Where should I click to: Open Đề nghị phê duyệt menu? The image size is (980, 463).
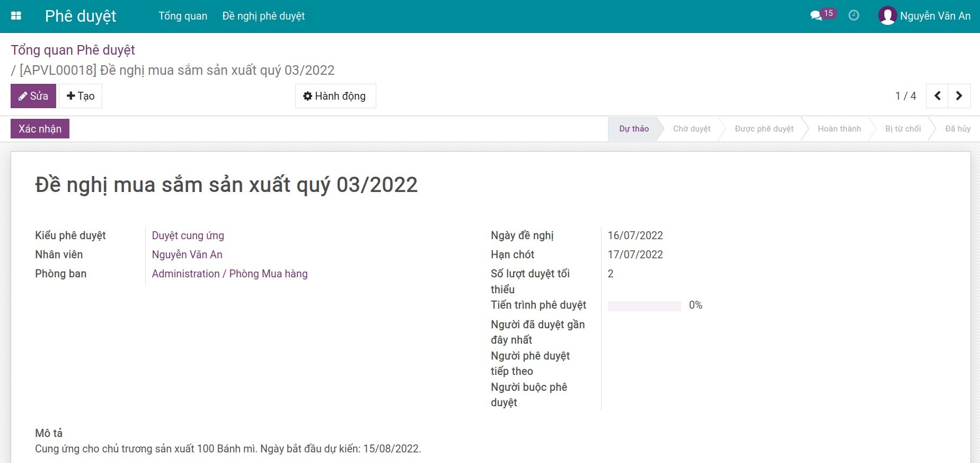(263, 16)
